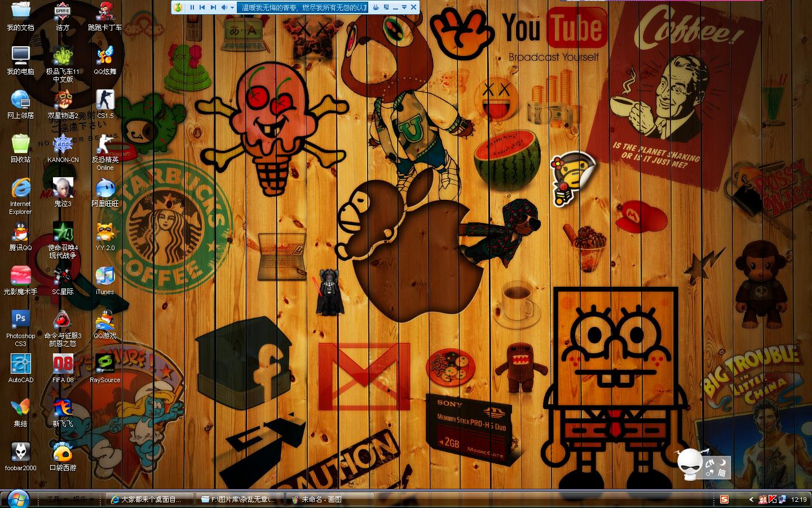Click the white mascot input widget
Screen dimensions: 812x508
tap(690, 464)
